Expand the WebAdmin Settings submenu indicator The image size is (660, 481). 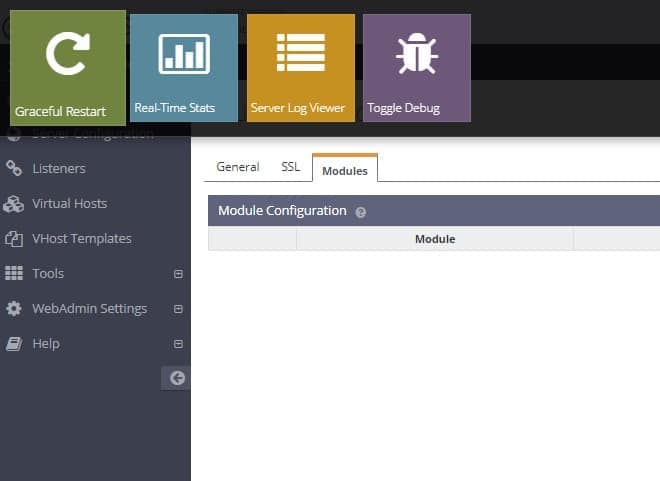178,309
